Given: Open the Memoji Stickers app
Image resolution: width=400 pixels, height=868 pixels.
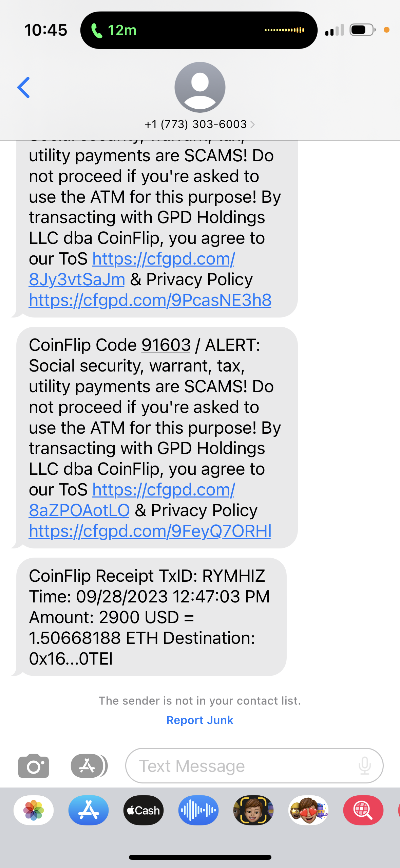Looking at the screenshot, I should point(308,810).
